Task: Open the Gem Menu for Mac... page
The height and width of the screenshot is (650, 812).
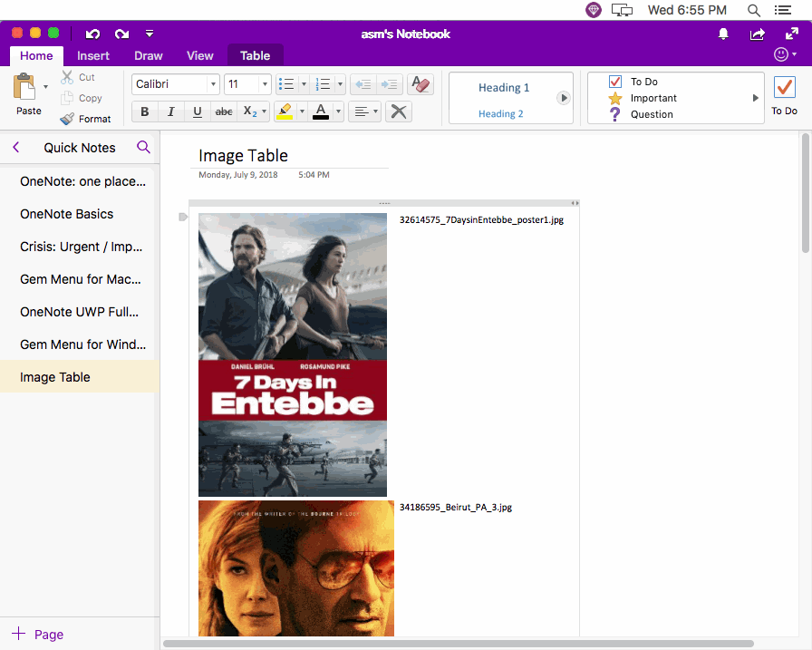Action: point(78,279)
